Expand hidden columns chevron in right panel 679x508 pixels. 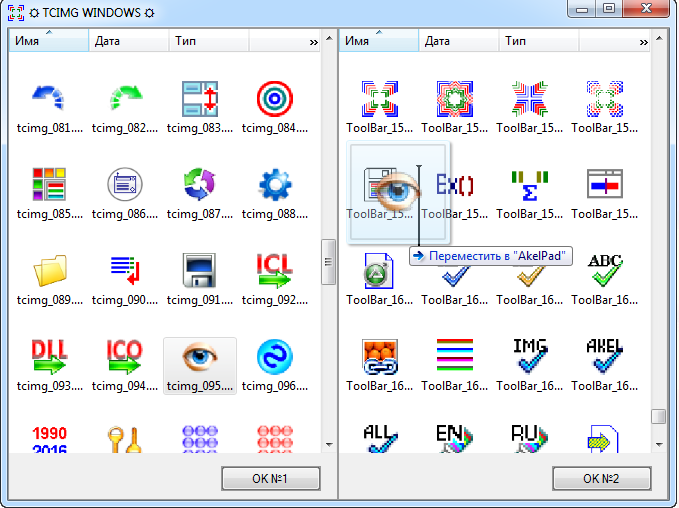pyautogui.click(x=643, y=42)
